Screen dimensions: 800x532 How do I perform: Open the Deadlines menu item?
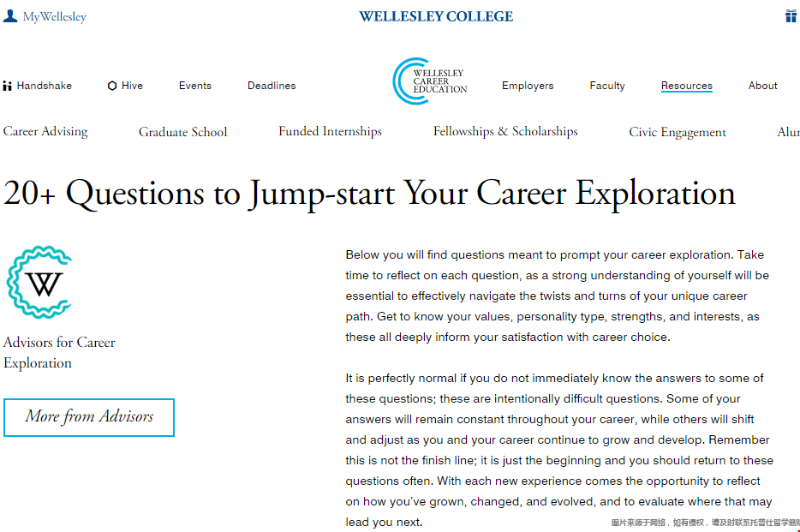(272, 86)
